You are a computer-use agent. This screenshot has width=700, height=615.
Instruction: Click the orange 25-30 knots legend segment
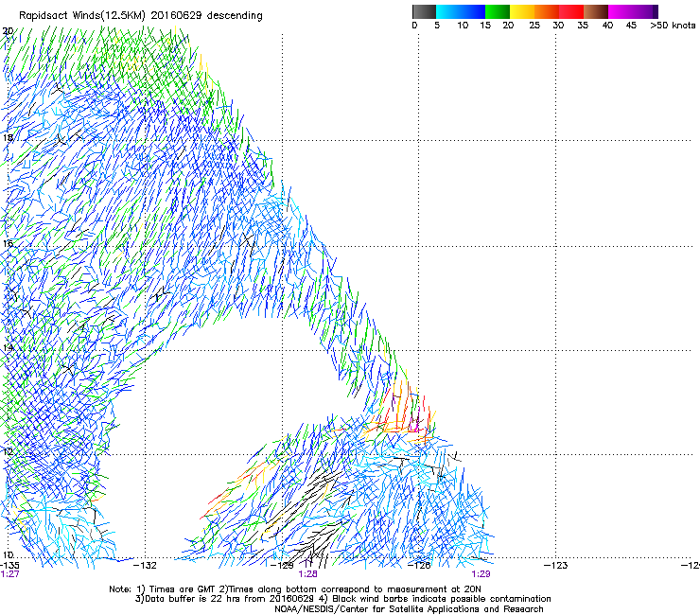tap(547, 11)
